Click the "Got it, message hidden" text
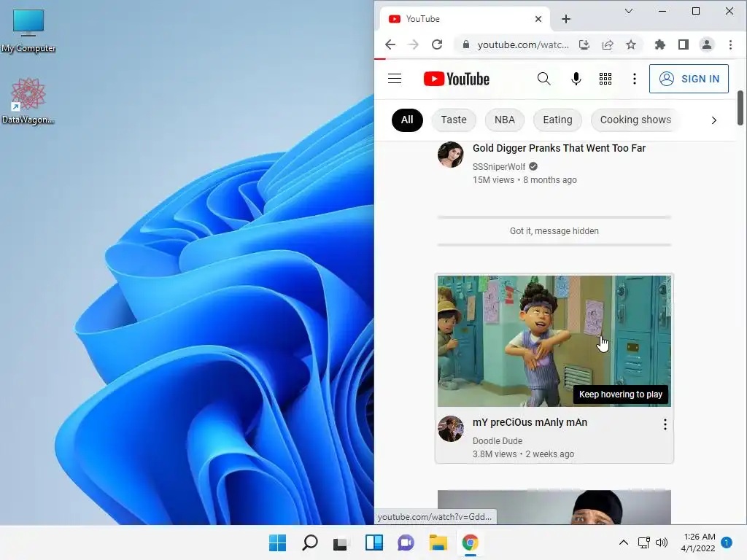 click(554, 231)
